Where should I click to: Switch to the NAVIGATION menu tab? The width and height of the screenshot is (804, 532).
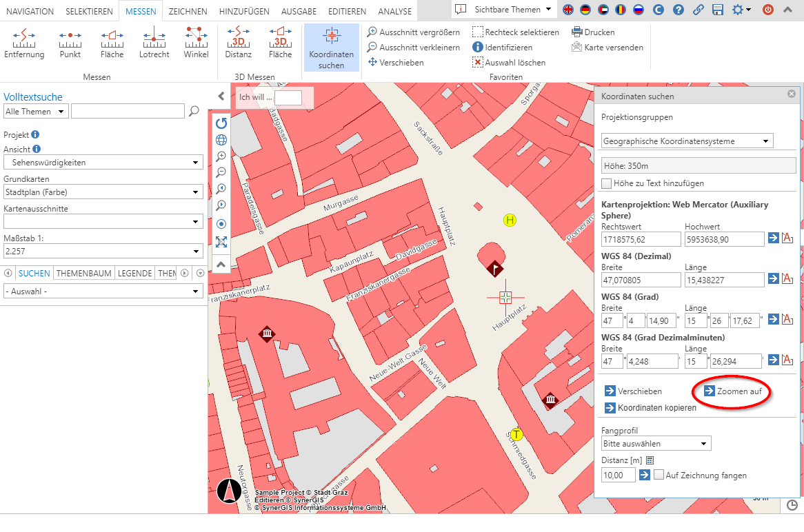(x=30, y=10)
